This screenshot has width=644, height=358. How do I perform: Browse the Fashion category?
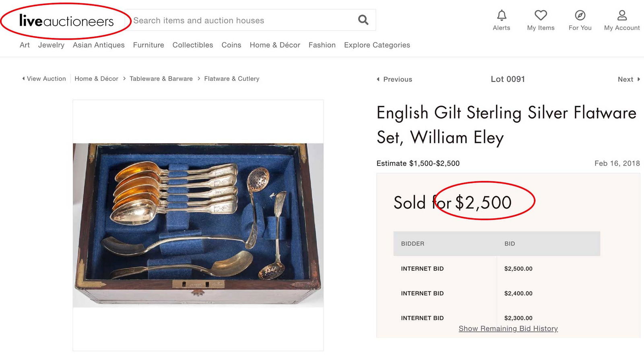(x=322, y=45)
